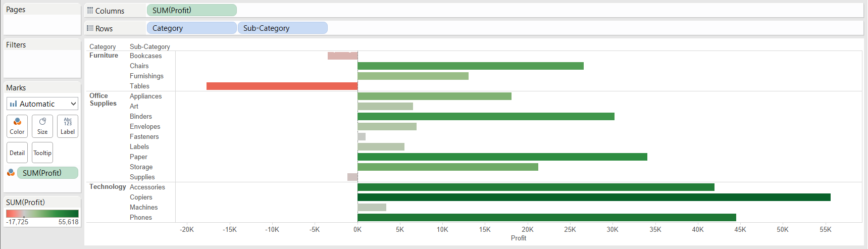
Task: Expand the Automatic mark type dropdown
Action: 73,104
